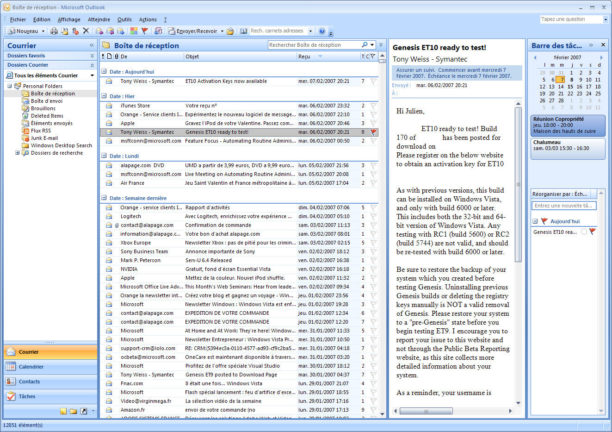Toggle the flag on the NVIDIA email row
This screenshot has width=612, height=432.
tap(374, 269)
